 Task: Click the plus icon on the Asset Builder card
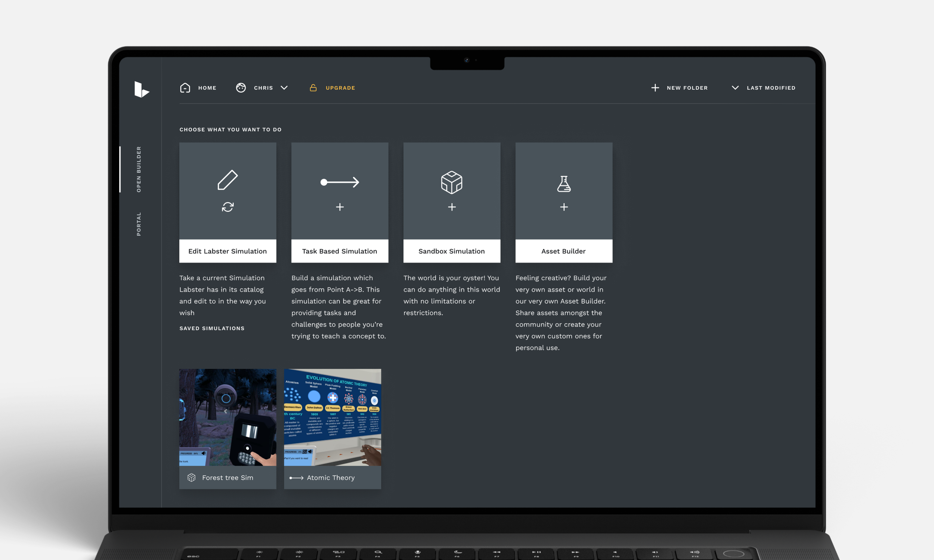click(564, 207)
